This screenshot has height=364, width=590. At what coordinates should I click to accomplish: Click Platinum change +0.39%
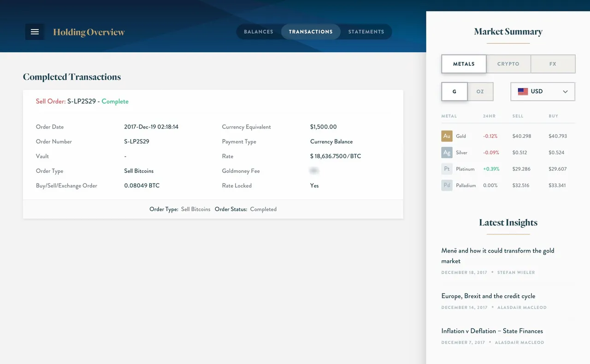(x=491, y=169)
